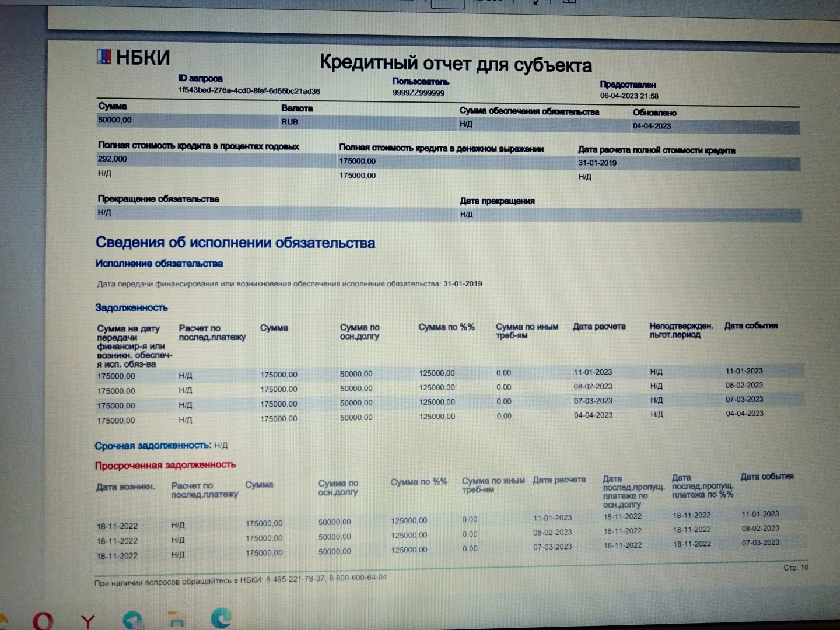Viewport: 840px width, 630px height.
Task: Click the 'Задолженность' section heading
Action: point(131,307)
